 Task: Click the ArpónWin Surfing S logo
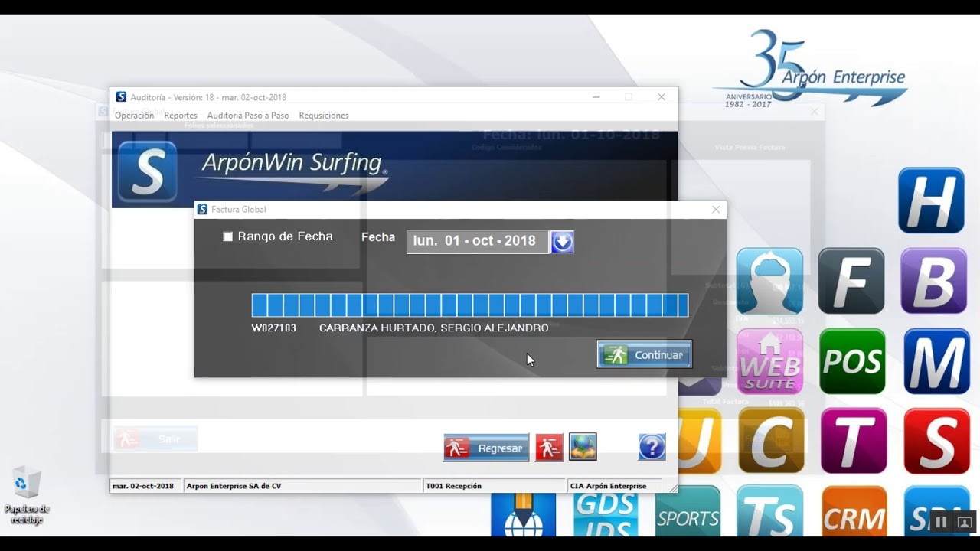click(148, 171)
